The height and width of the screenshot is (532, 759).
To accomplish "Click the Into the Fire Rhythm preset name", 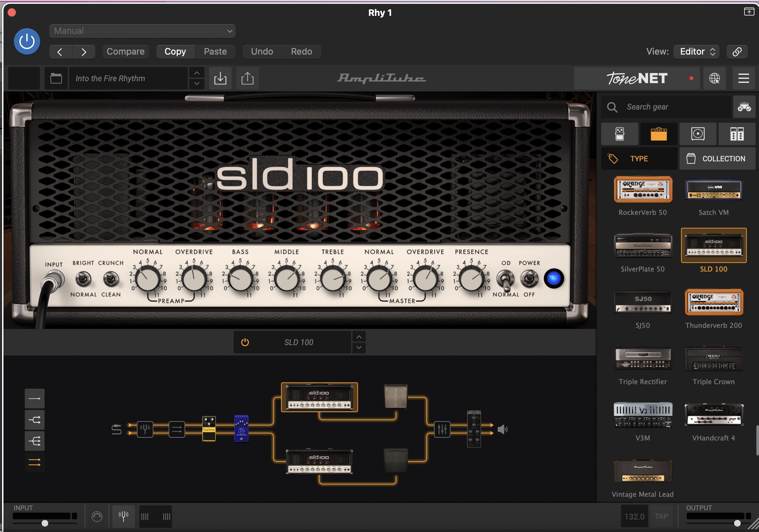I will [128, 78].
